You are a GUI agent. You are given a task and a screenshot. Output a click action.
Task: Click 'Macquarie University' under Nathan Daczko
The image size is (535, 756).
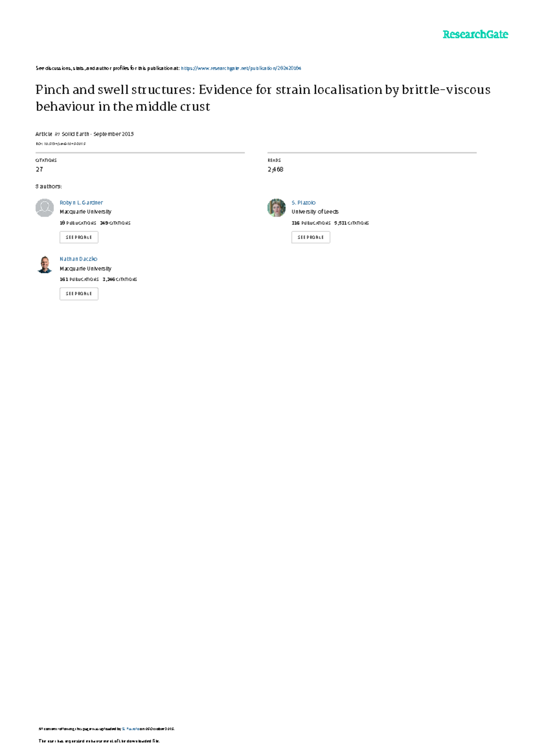click(86, 269)
